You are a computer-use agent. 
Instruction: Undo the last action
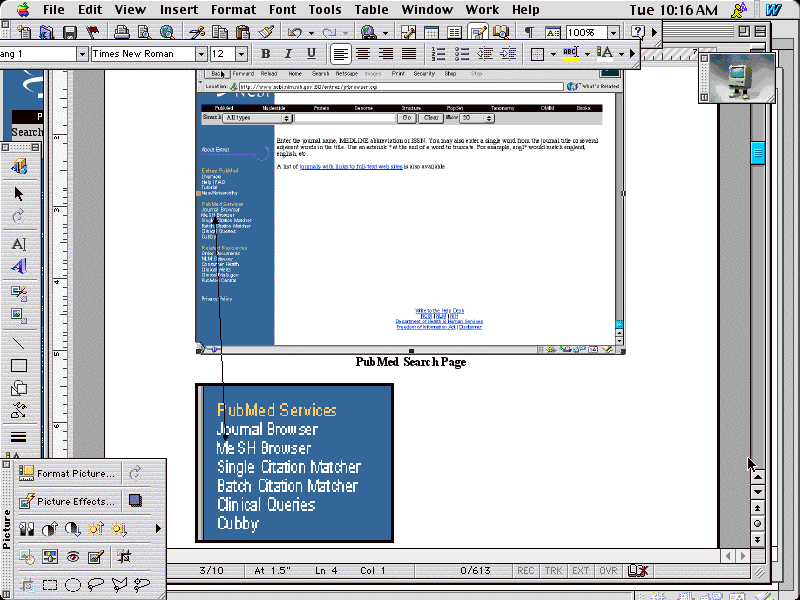[x=294, y=33]
